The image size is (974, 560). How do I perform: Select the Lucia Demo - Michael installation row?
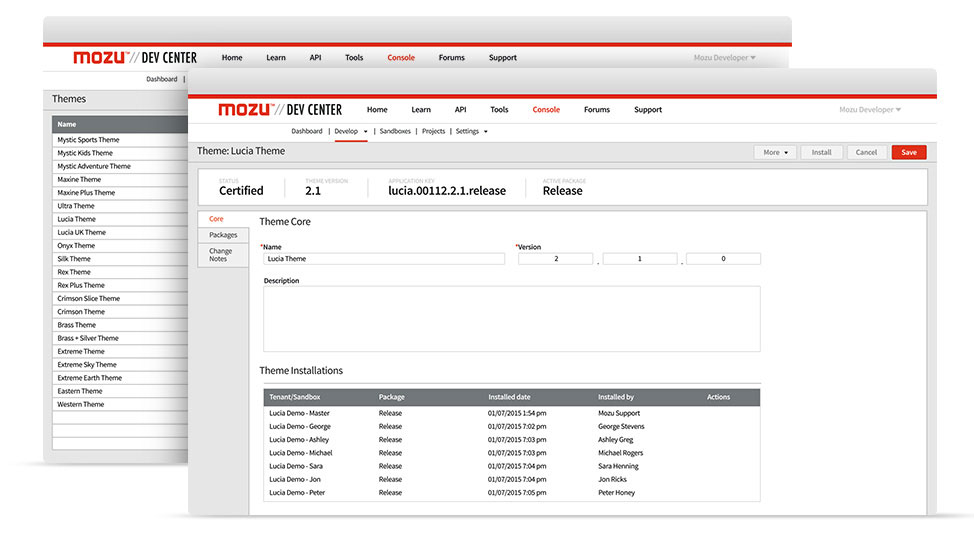[x=512, y=453]
